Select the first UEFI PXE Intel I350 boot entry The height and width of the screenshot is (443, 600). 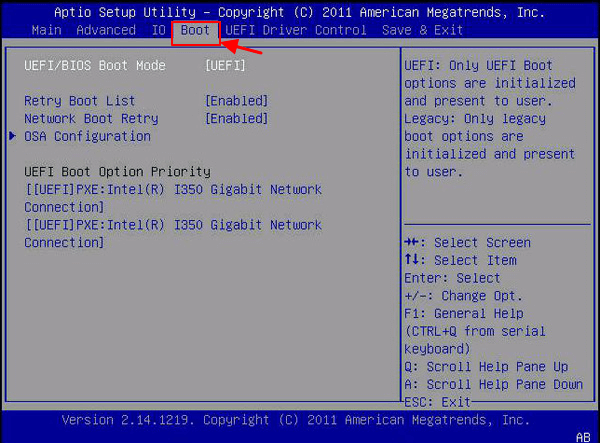point(173,199)
